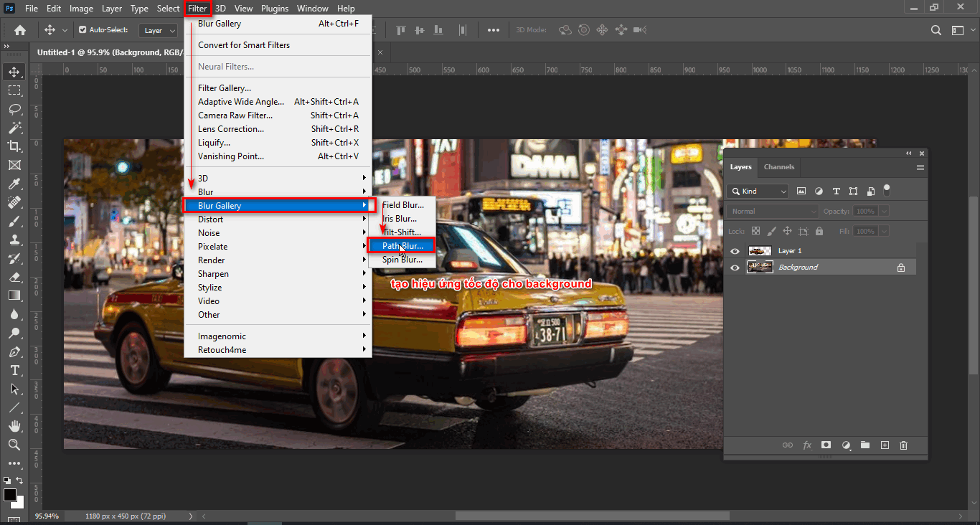This screenshot has width=980, height=525.
Task: Enable Lock transparent pixels
Action: pos(755,230)
